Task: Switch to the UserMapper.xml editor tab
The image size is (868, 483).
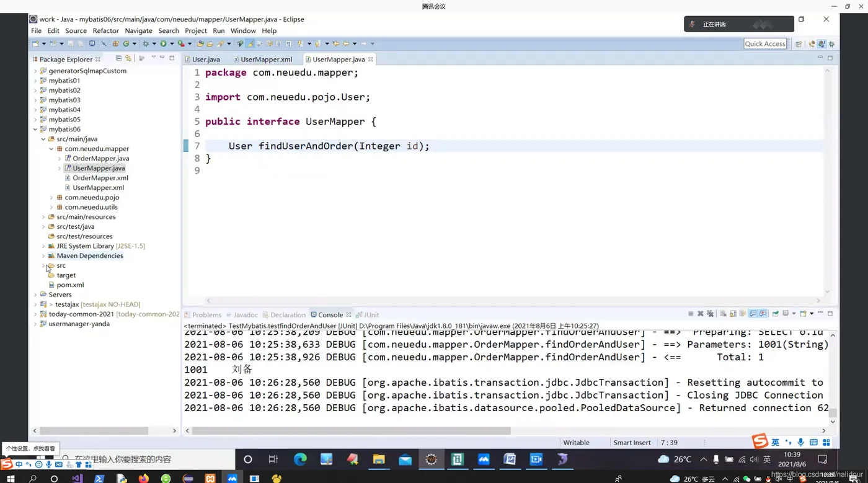Action: (262, 60)
